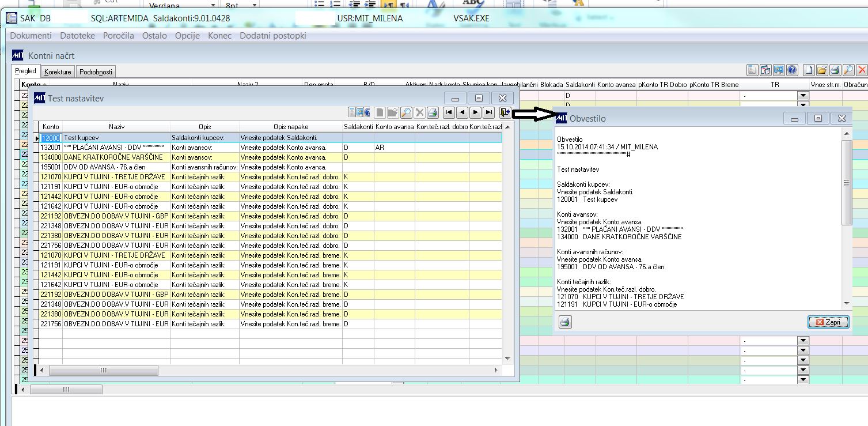Image resolution: width=868 pixels, height=426 pixels.
Task: Switch to the Korekture tab
Action: click(58, 72)
